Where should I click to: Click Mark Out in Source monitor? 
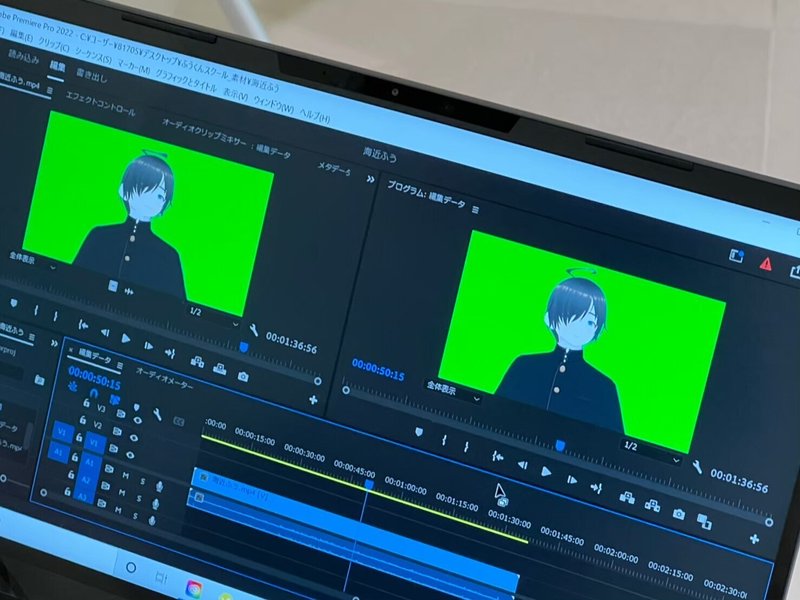[x=55, y=316]
